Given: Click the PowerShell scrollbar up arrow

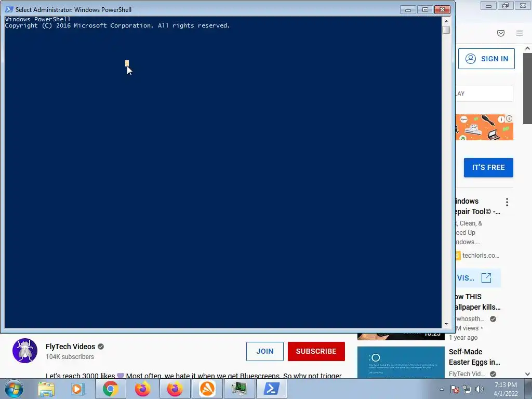Looking at the screenshot, I should [x=446, y=21].
